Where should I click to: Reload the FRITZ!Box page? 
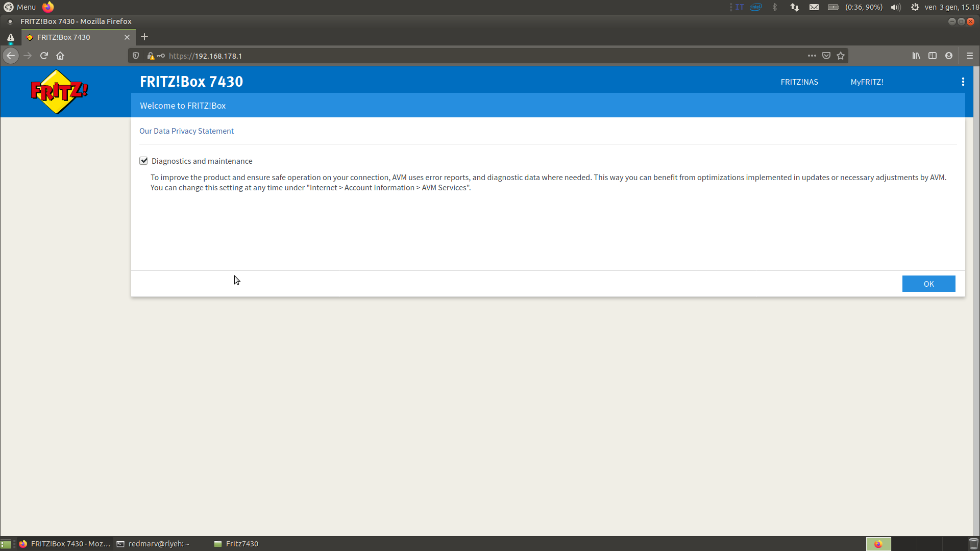[44, 56]
